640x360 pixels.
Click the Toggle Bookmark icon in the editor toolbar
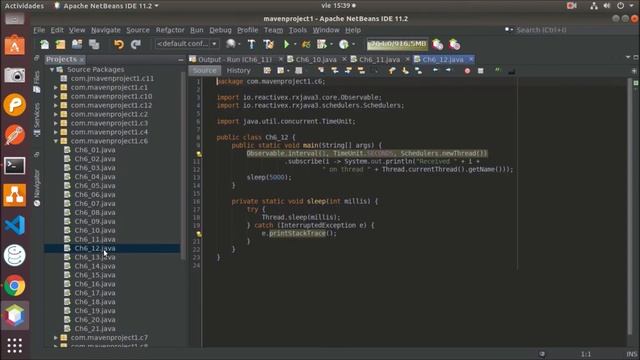tap(418, 71)
